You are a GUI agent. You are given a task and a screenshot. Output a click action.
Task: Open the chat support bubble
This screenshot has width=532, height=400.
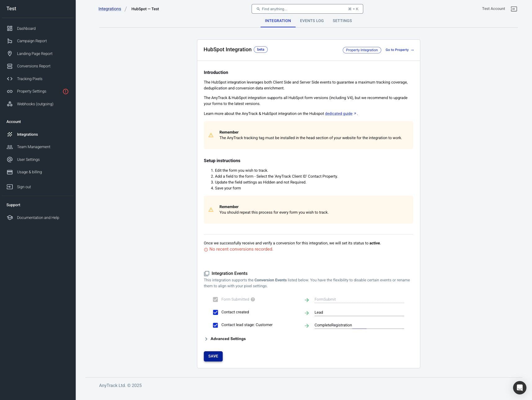pos(520,388)
